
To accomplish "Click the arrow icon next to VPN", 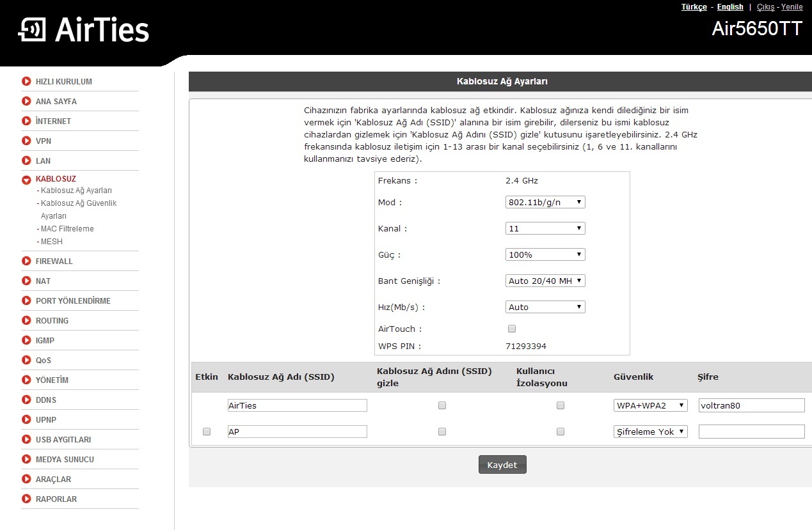I will click(26, 141).
